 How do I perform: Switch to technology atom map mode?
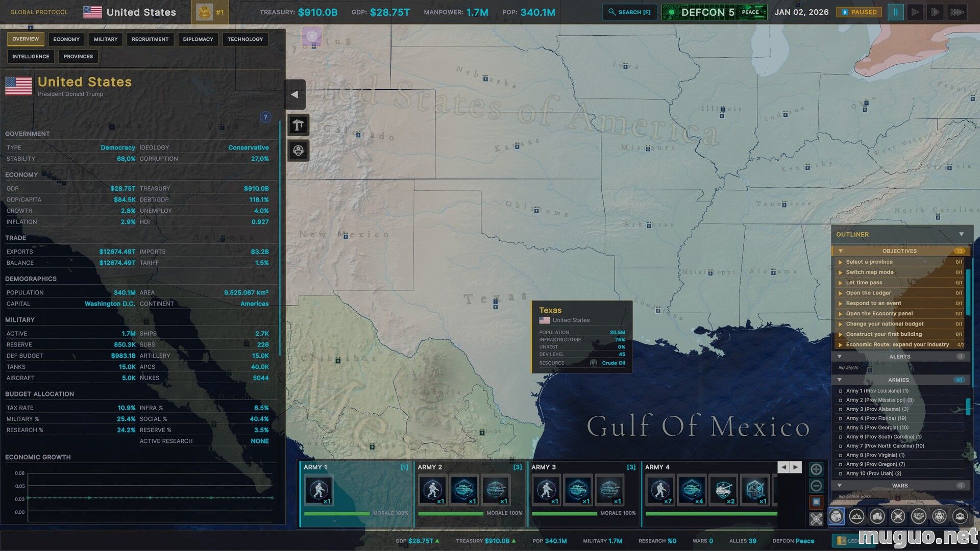click(939, 516)
